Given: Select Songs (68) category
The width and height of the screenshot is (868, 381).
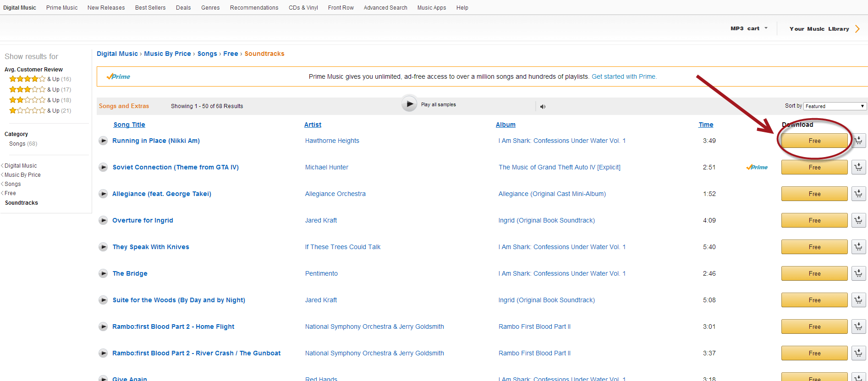Looking at the screenshot, I should pos(23,144).
